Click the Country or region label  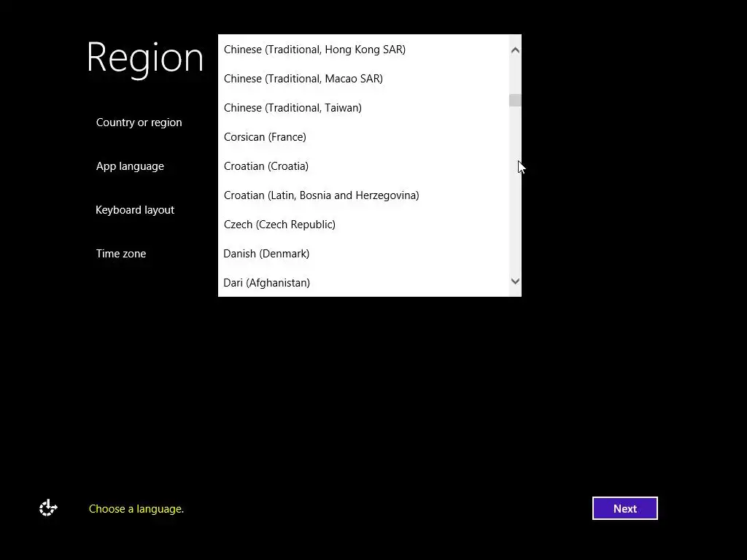(139, 122)
